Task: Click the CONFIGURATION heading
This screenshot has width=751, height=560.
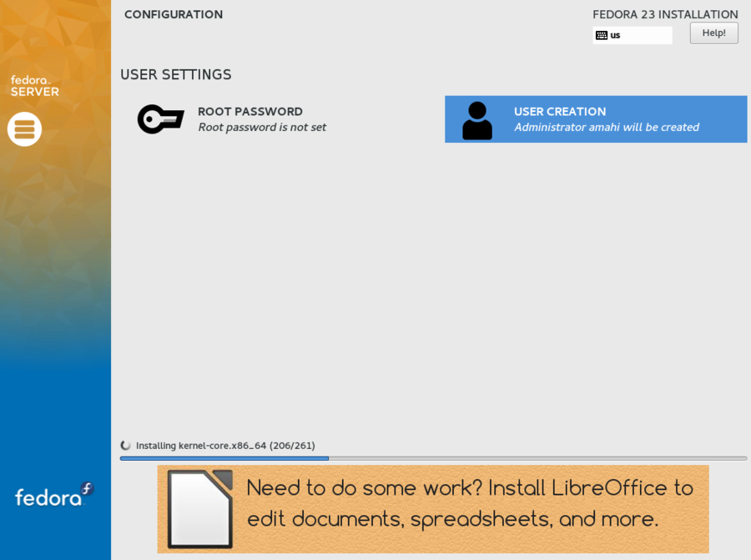Action: (x=174, y=14)
